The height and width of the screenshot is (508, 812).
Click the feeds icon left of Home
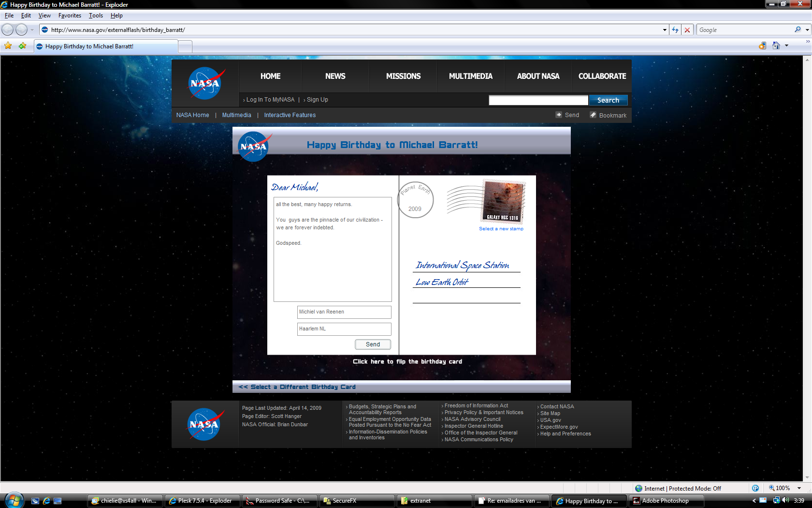tap(763, 45)
